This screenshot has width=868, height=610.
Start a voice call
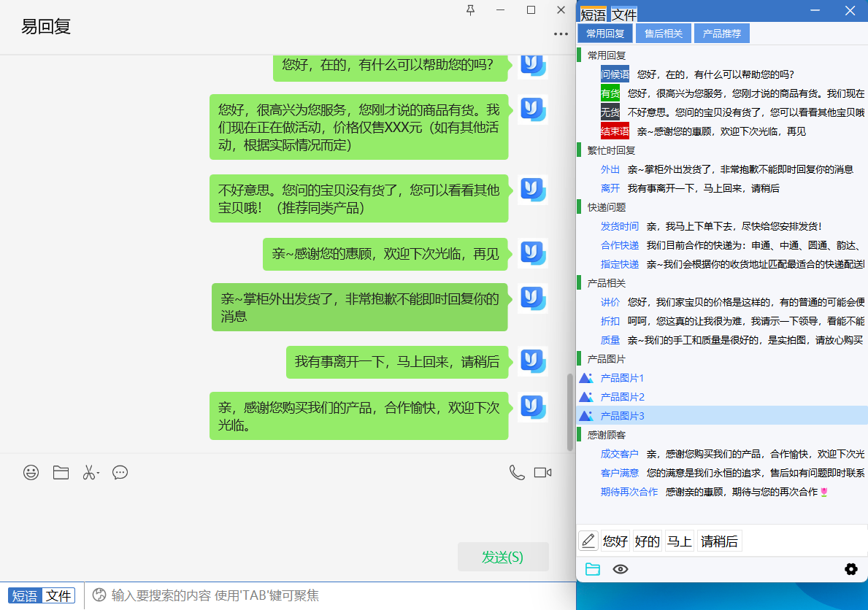(x=517, y=472)
